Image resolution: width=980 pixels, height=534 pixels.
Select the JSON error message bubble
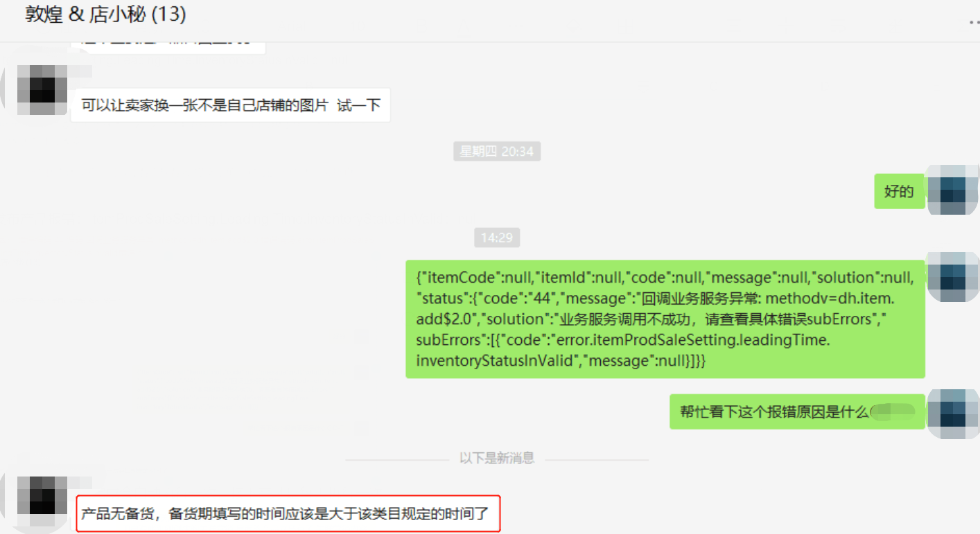[665, 319]
